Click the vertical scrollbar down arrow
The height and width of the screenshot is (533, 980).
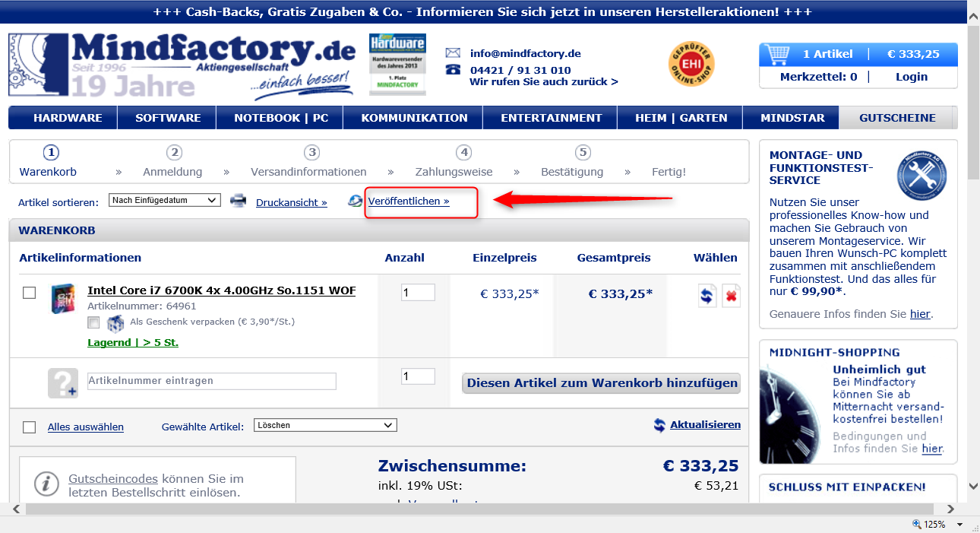(x=973, y=485)
